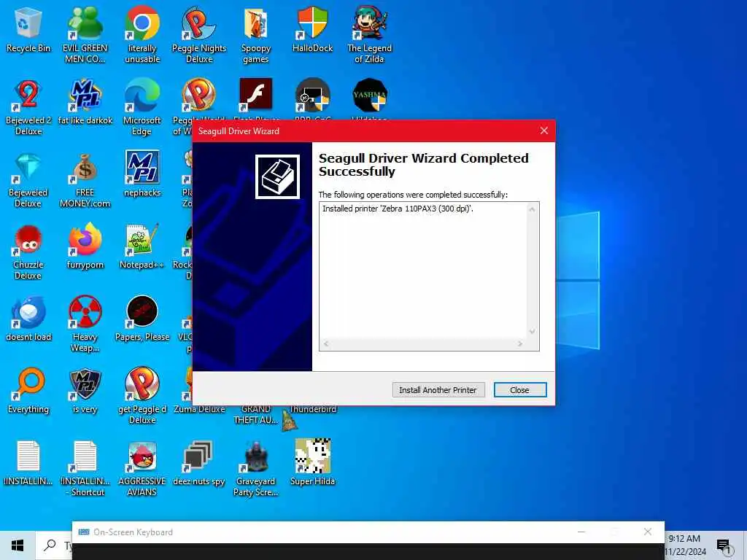Select the Papers, Please icon
The image size is (747, 560).
tap(142, 318)
